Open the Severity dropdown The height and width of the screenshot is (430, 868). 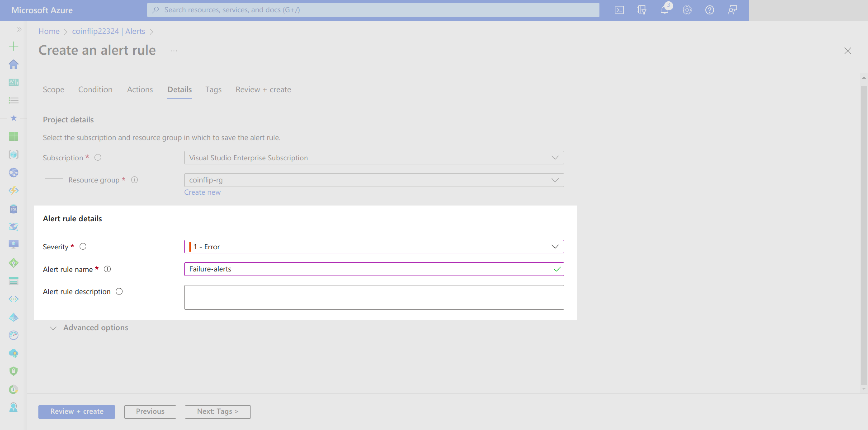coord(374,246)
